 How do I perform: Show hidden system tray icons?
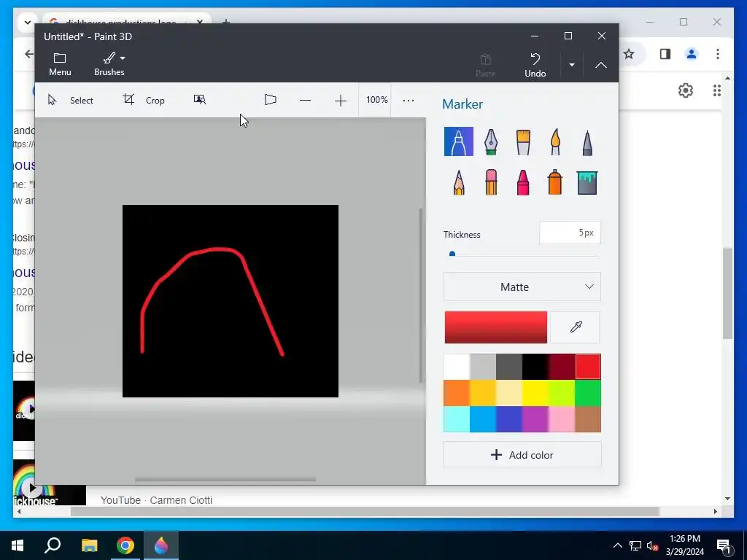617,545
